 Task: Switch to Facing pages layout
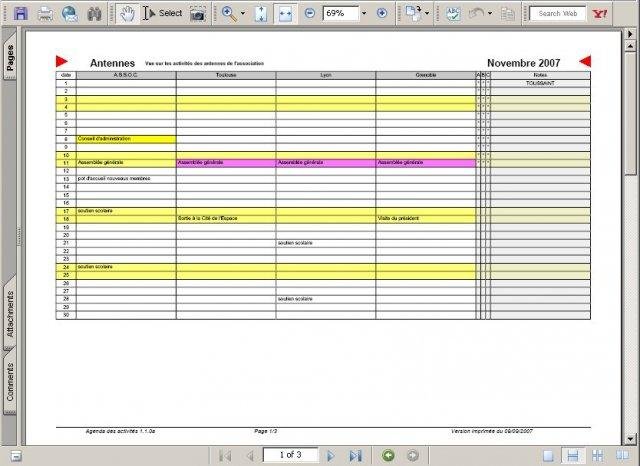point(622,455)
